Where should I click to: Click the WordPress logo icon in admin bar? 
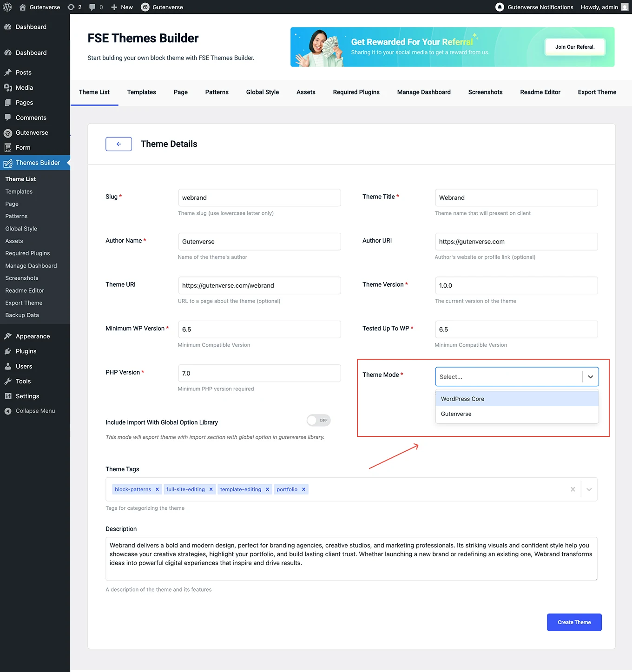tap(7, 7)
